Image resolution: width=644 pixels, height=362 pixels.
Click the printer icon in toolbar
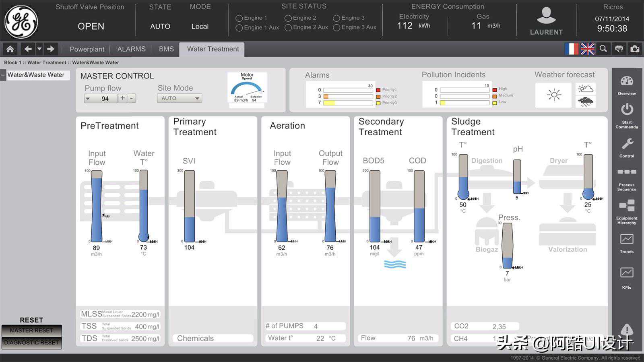pyautogui.click(x=619, y=49)
